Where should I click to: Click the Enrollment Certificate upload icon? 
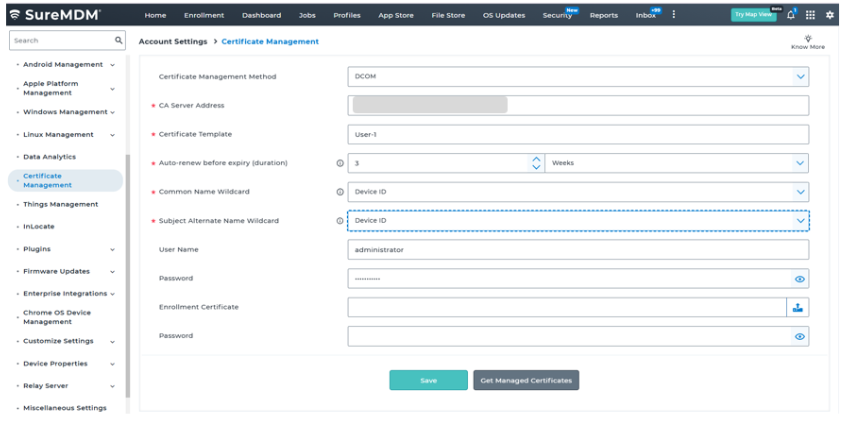tap(798, 308)
